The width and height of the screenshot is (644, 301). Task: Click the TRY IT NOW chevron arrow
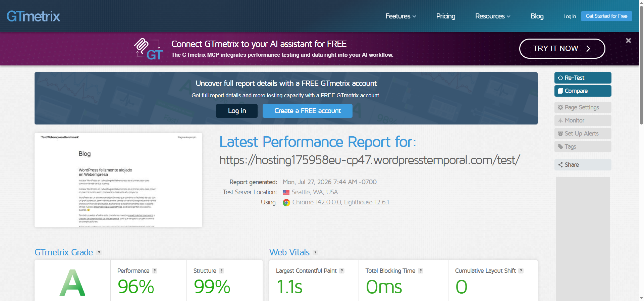(x=588, y=49)
